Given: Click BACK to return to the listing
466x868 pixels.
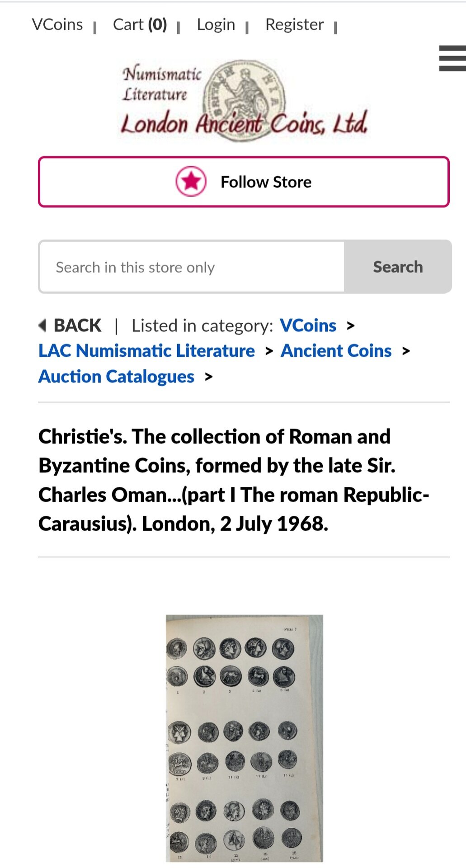Looking at the screenshot, I should [x=77, y=325].
